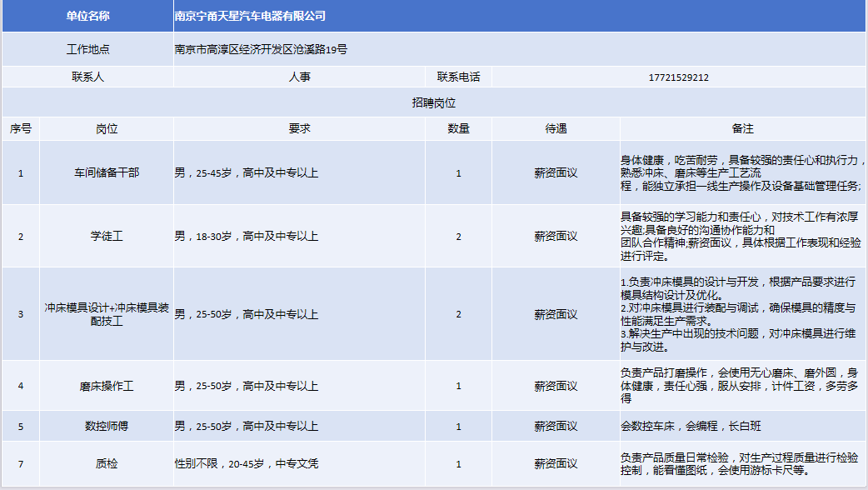This screenshot has height=490, width=868.
Task: Select the 学徒工 position cell
Action: click(x=107, y=237)
